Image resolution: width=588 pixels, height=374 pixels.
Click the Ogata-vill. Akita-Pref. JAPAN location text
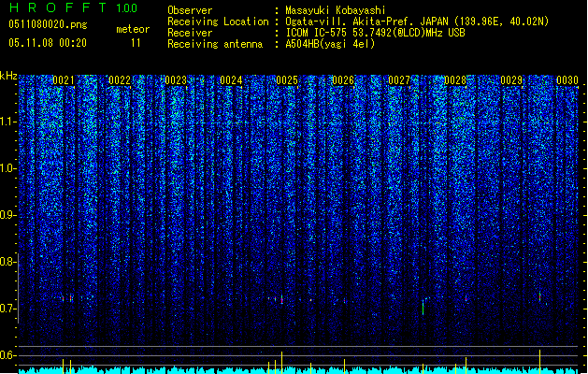[417, 22]
